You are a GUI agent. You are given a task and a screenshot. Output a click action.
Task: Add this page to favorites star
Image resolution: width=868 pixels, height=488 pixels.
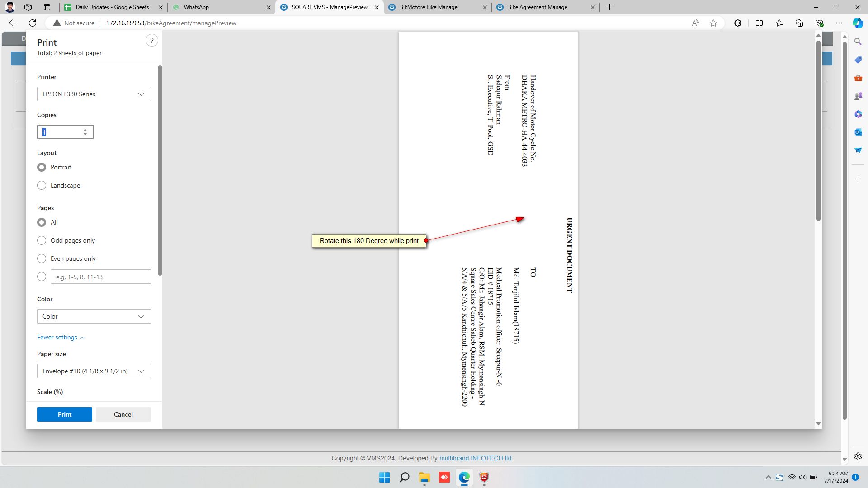[x=713, y=23]
